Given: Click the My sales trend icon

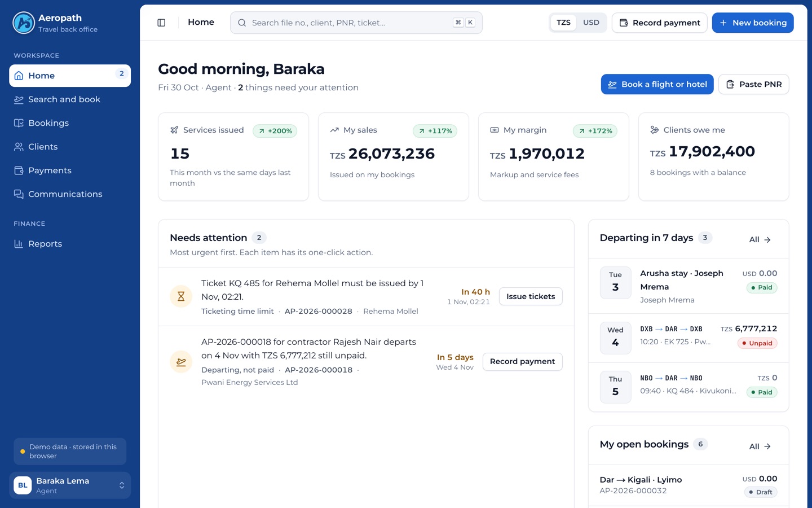Looking at the screenshot, I should pyautogui.click(x=334, y=130).
